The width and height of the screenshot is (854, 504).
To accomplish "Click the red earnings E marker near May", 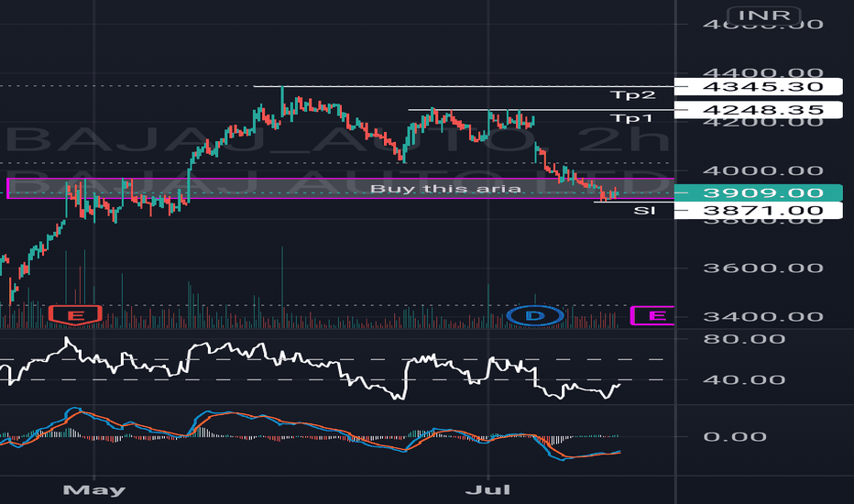I will click(x=75, y=315).
